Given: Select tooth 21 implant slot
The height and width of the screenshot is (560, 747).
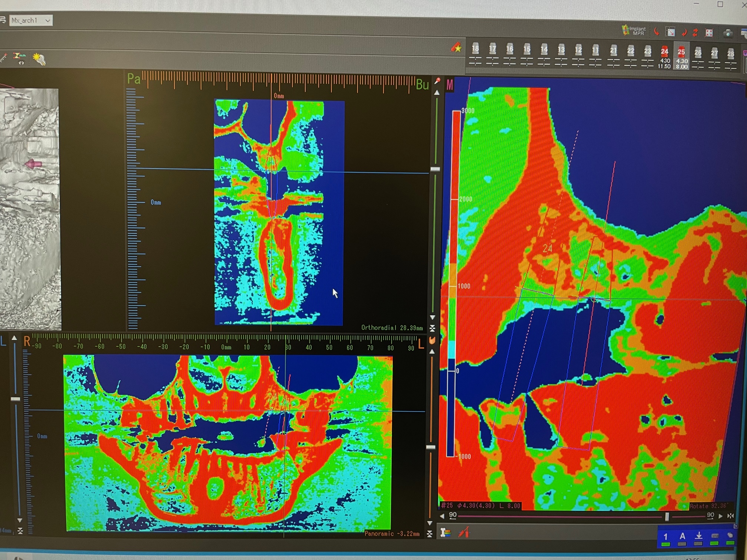Looking at the screenshot, I should click(x=614, y=56).
